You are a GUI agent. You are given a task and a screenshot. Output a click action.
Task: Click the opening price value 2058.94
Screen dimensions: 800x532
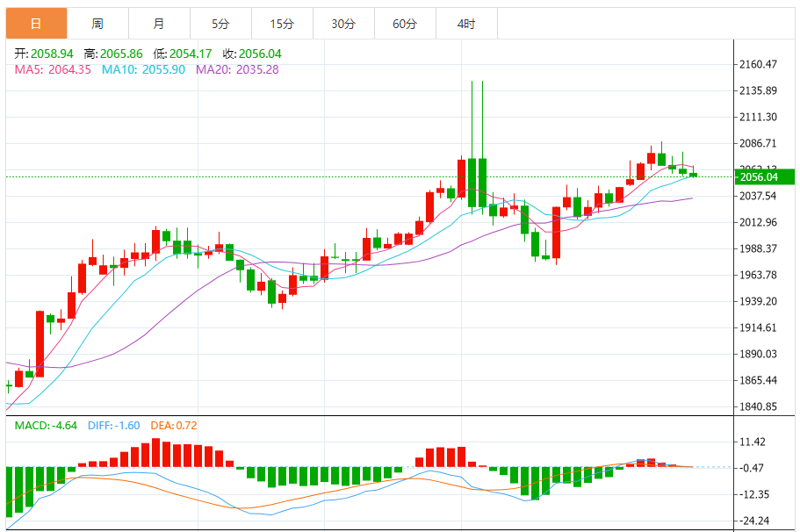(x=52, y=54)
